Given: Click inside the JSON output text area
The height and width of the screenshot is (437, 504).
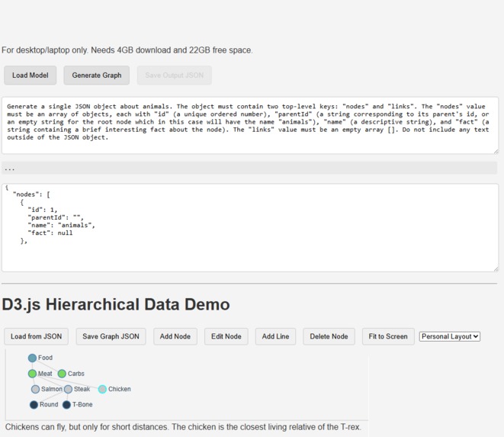Looking at the screenshot, I should [250, 228].
